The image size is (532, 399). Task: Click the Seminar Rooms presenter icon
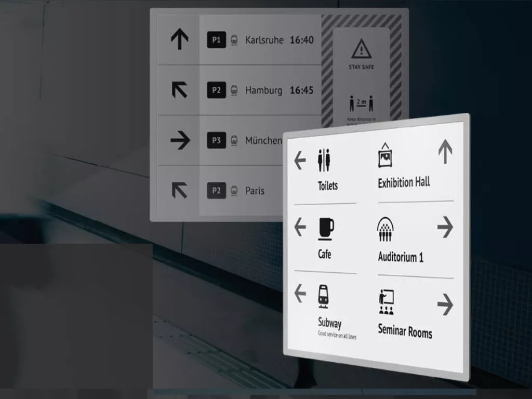[385, 301]
